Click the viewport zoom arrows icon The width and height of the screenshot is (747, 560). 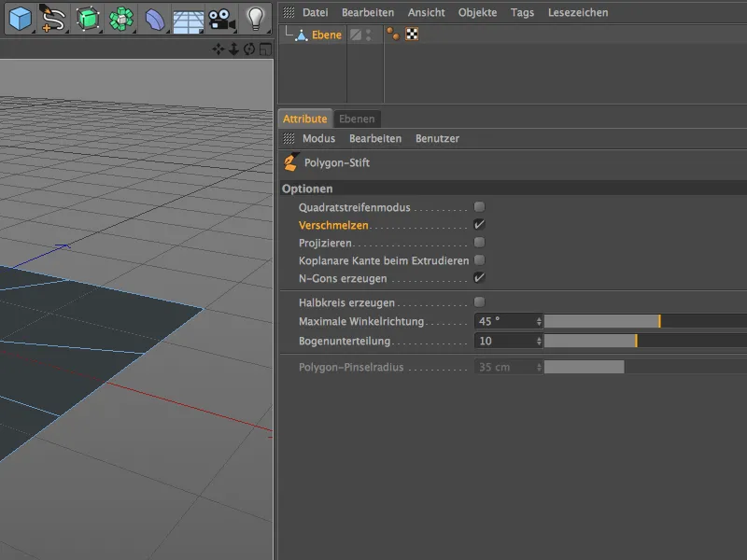coord(233,49)
